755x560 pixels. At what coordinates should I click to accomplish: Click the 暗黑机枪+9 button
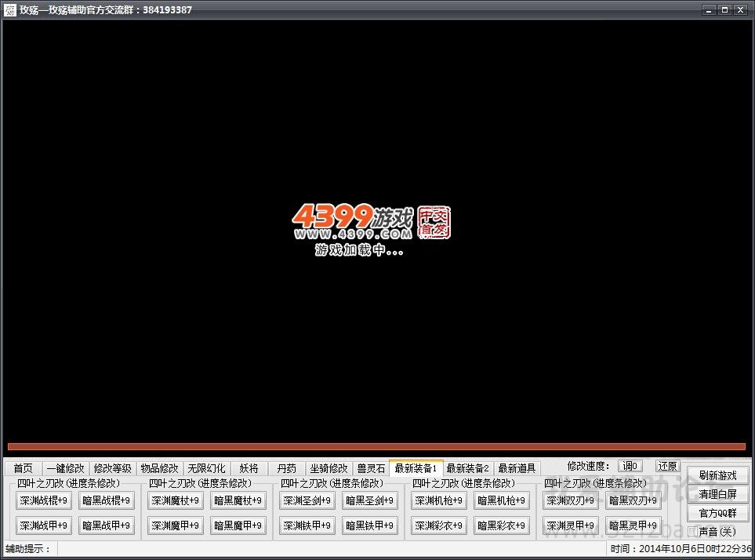501,500
